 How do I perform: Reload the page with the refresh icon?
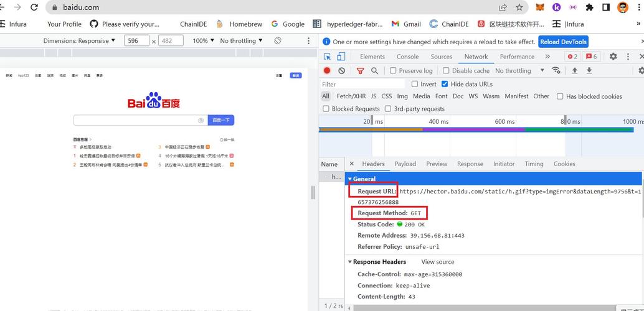(x=34, y=7)
